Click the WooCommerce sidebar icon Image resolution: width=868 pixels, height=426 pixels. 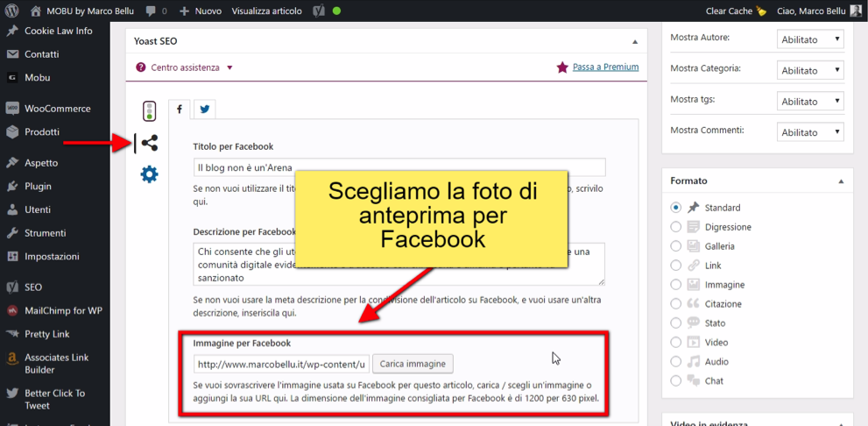pos(12,109)
